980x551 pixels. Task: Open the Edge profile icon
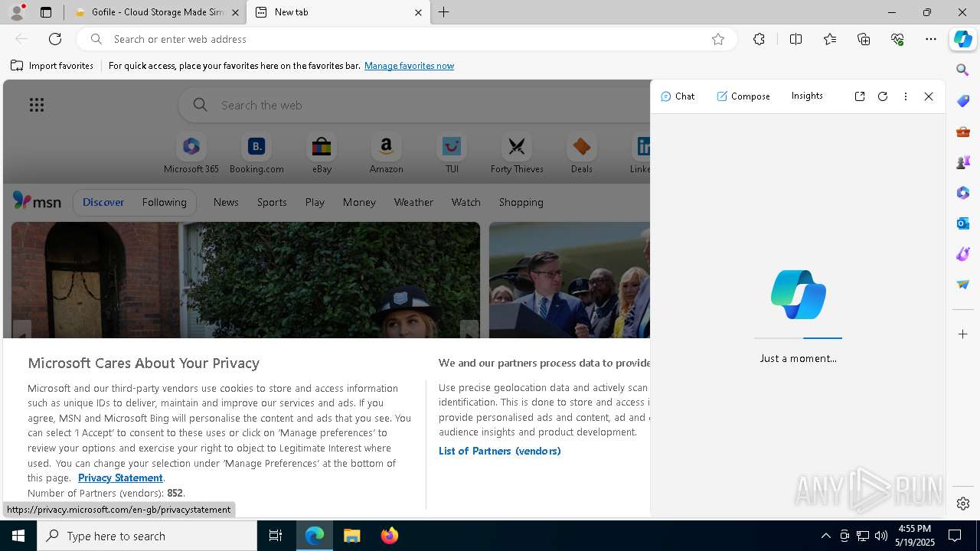tap(17, 12)
